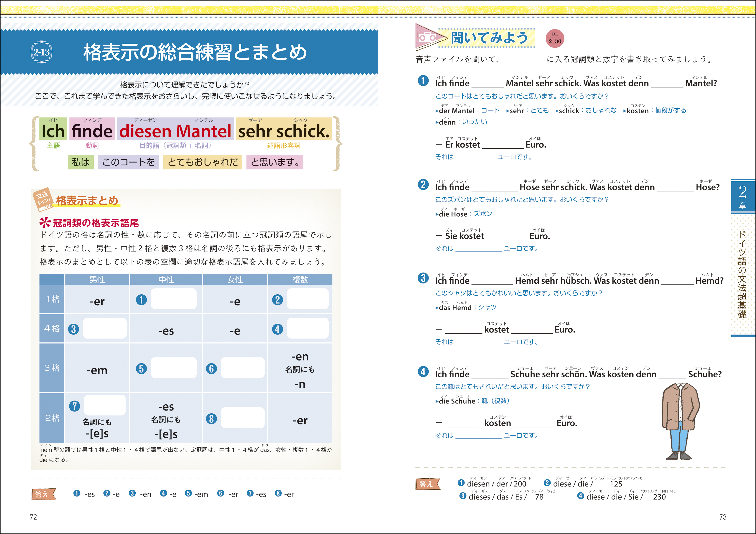Click exercise number 2 before the Hose sentence
756x534 pixels.
423,184
